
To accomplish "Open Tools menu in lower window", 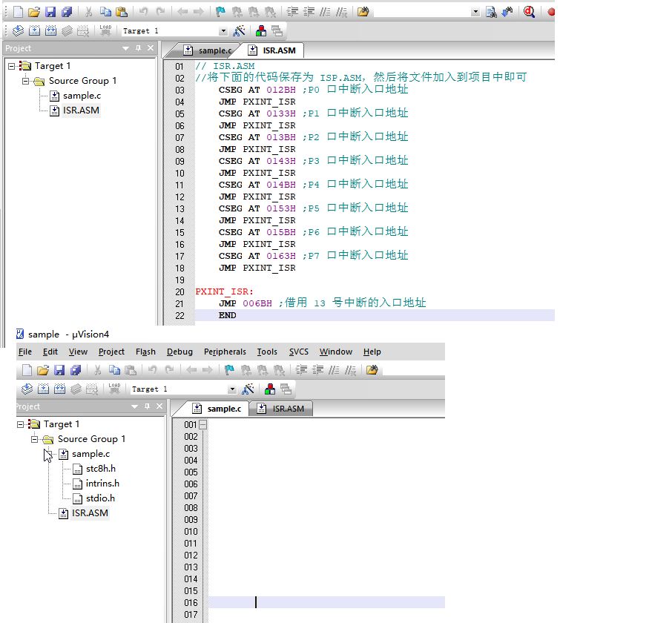I will coord(267,352).
